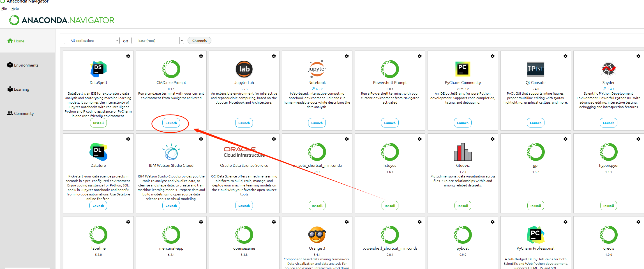Screen dimensions: 644x269
Task: Launch JupyterLab
Action: point(244,123)
